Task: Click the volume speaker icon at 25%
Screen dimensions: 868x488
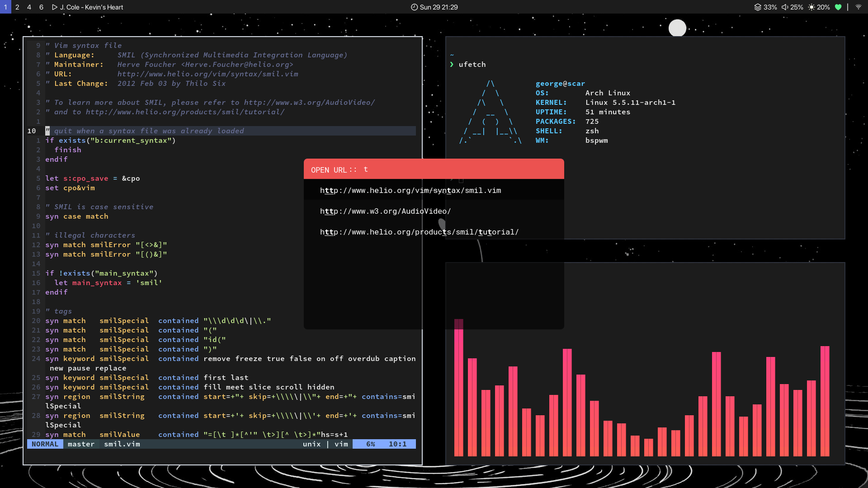Action: point(785,7)
